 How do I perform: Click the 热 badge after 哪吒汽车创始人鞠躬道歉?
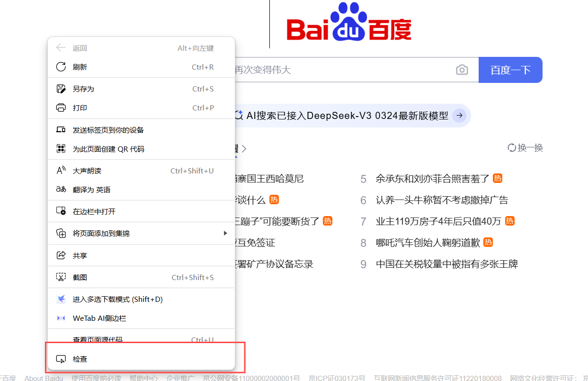coord(488,242)
